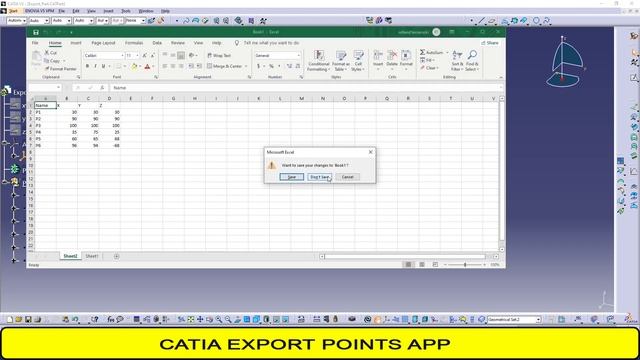Click the CATIA New document icon

(x=9, y=320)
